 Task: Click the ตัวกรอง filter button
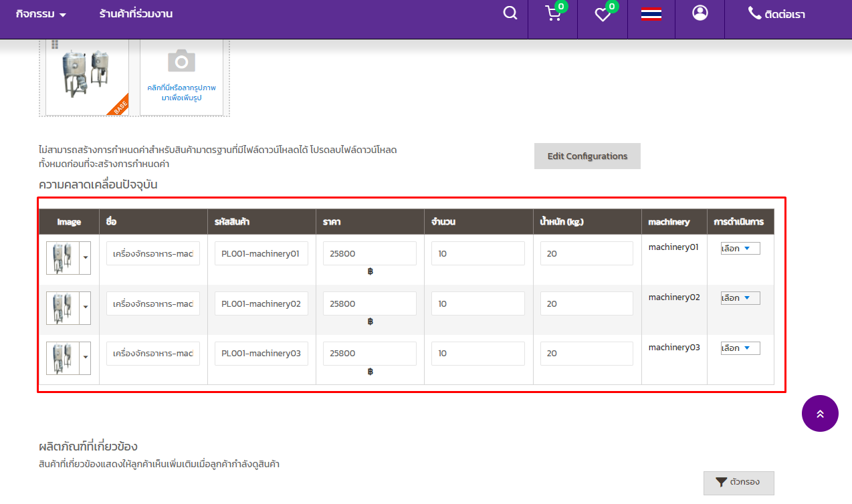(x=738, y=482)
